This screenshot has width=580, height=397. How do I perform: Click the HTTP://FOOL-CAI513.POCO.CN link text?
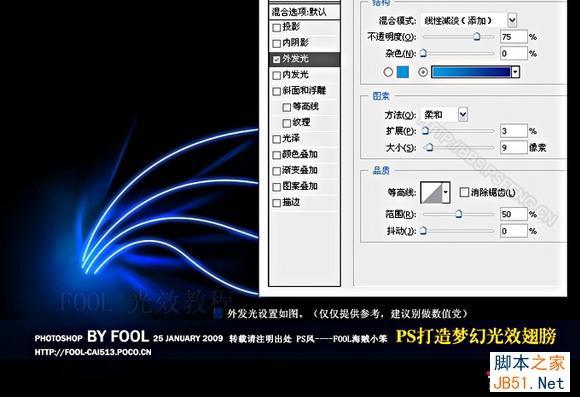[x=93, y=352]
